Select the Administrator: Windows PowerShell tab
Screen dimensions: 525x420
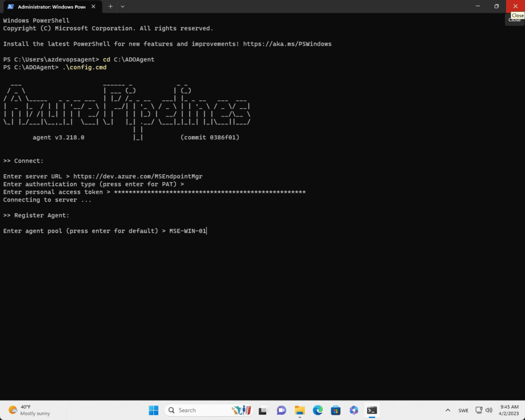(x=52, y=7)
